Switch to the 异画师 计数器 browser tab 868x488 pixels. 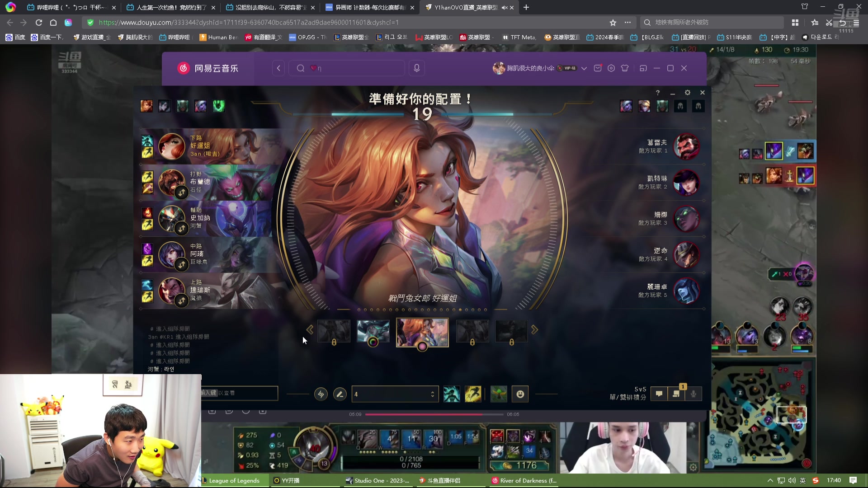click(x=369, y=7)
